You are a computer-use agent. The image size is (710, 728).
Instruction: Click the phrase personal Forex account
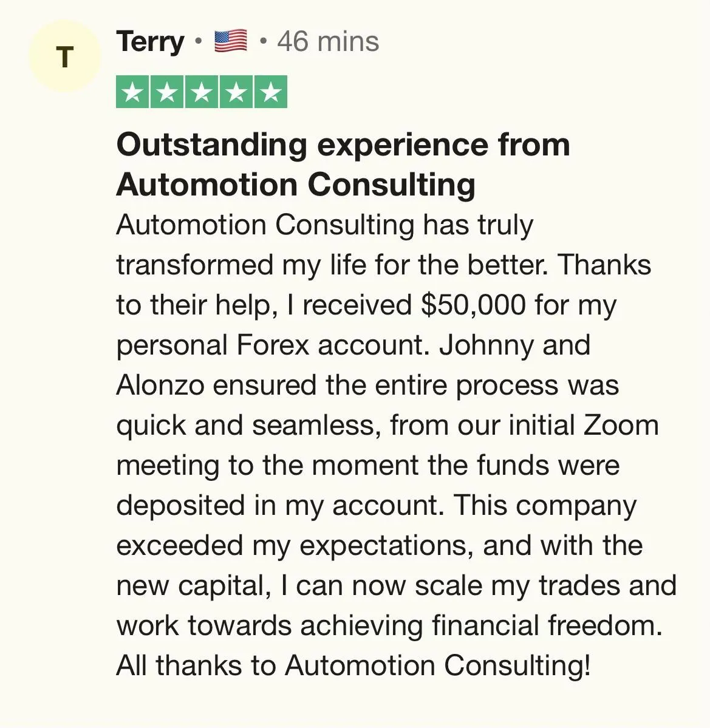click(273, 345)
